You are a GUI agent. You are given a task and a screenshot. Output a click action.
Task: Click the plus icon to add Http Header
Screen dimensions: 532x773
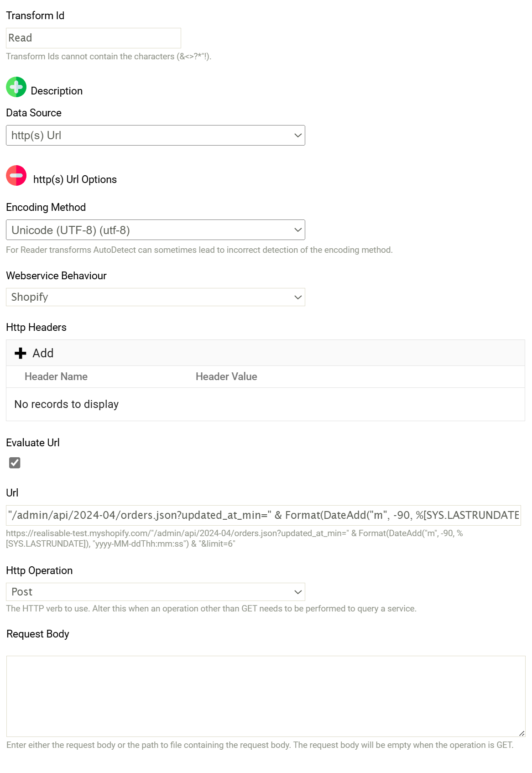tap(21, 353)
